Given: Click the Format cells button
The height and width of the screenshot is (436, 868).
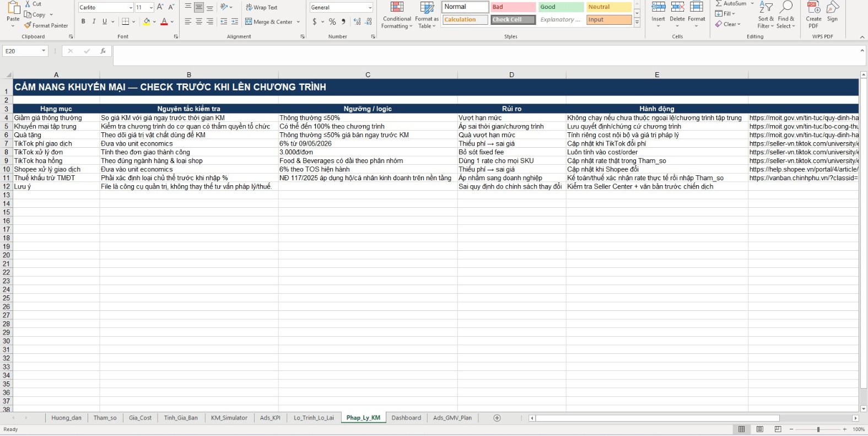Looking at the screenshot, I should pos(697,15).
